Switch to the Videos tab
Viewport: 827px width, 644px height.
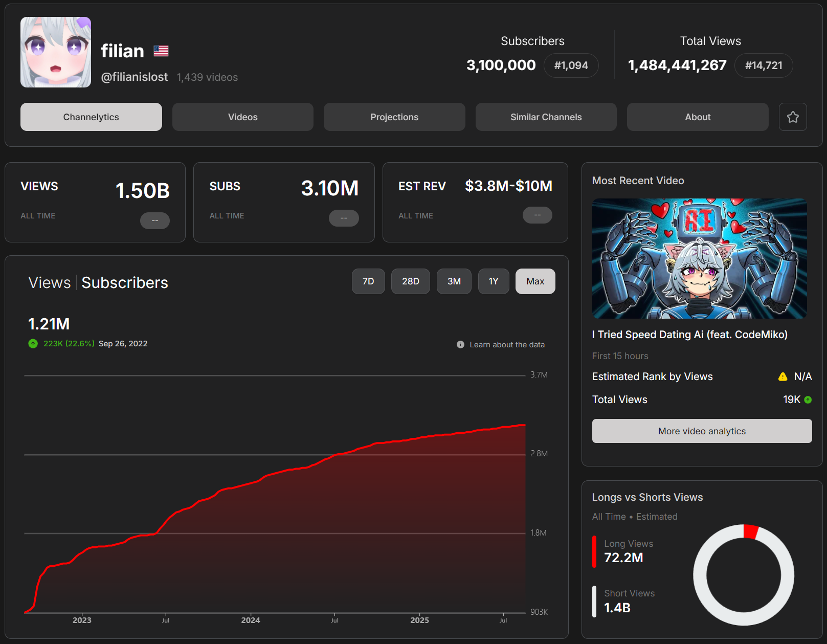pos(243,117)
